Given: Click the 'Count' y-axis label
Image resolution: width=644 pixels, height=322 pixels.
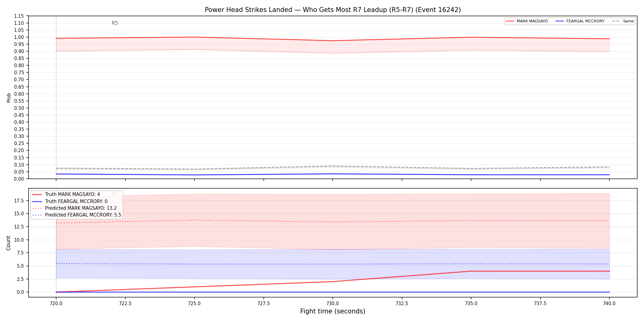Looking at the screenshot, I should click(8, 243).
